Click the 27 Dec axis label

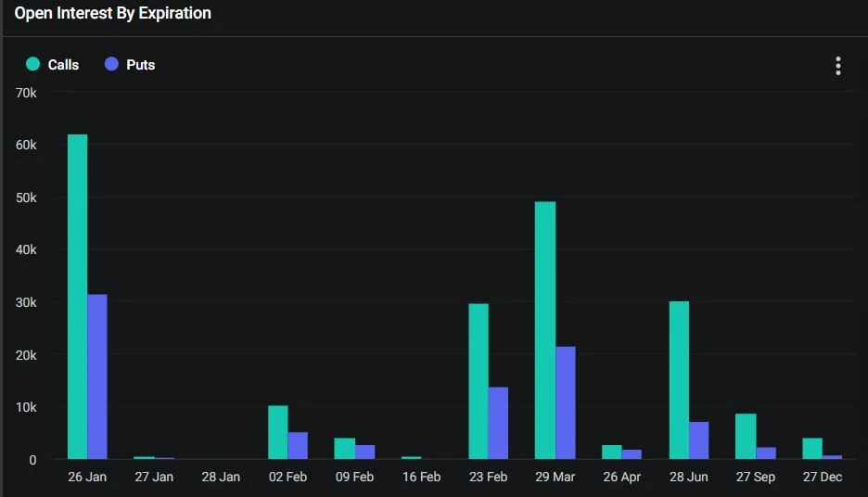(x=823, y=478)
